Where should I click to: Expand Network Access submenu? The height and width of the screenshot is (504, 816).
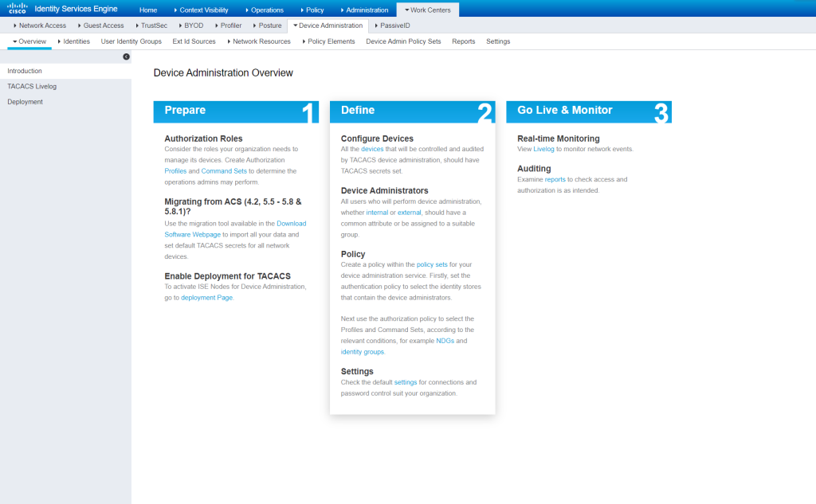(x=40, y=25)
